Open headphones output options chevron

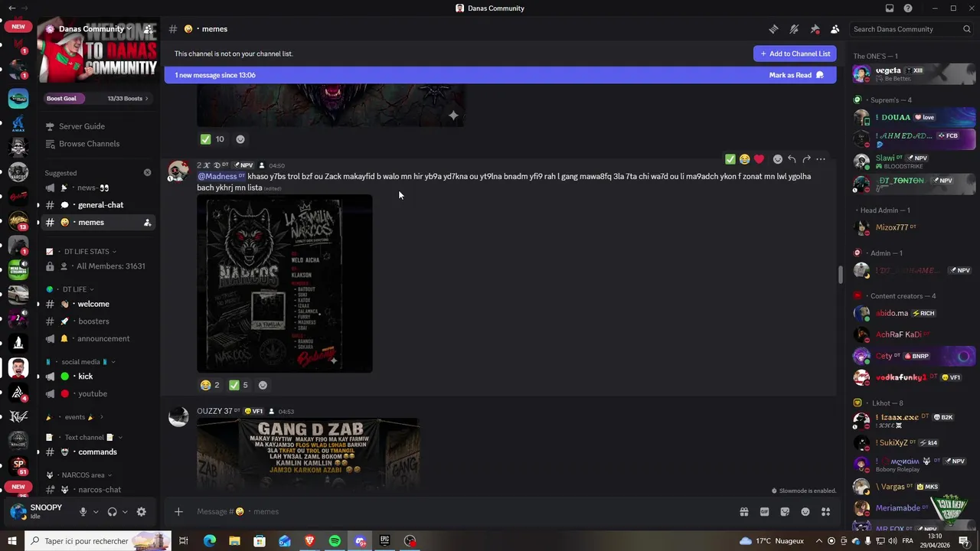(x=125, y=511)
